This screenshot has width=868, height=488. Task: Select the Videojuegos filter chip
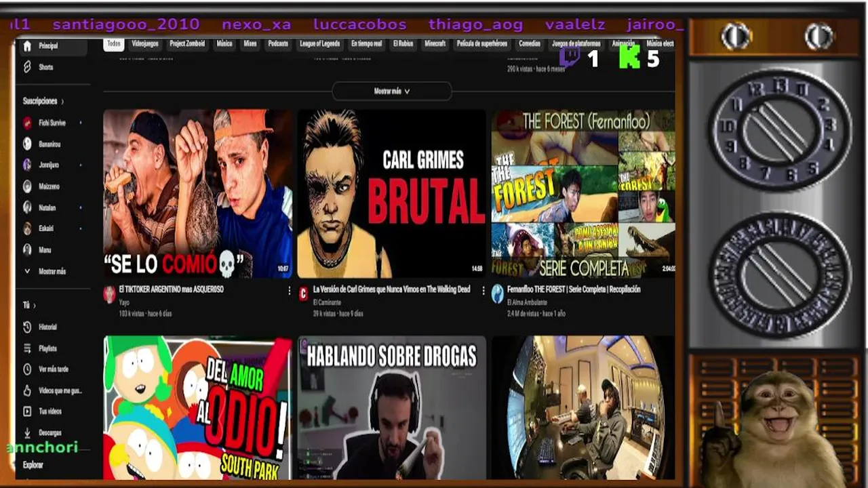pyautogui.click(x=145, y=43)
